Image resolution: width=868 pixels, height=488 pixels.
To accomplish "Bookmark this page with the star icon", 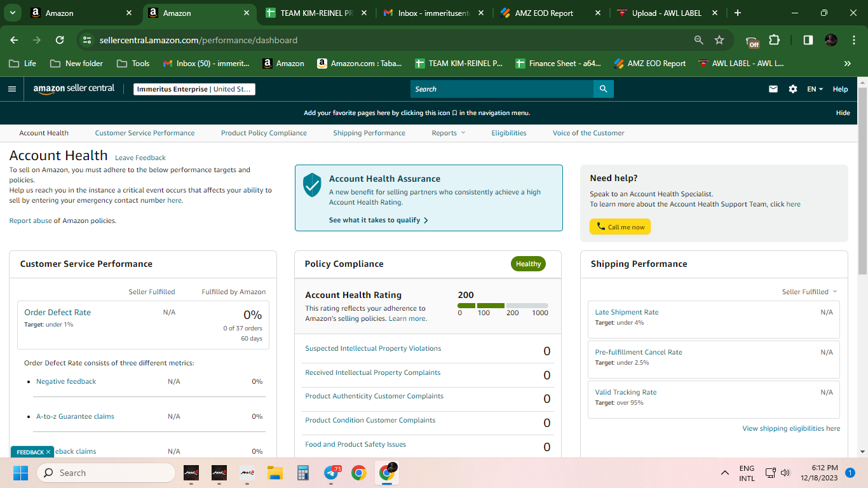I will pos(719,40).
